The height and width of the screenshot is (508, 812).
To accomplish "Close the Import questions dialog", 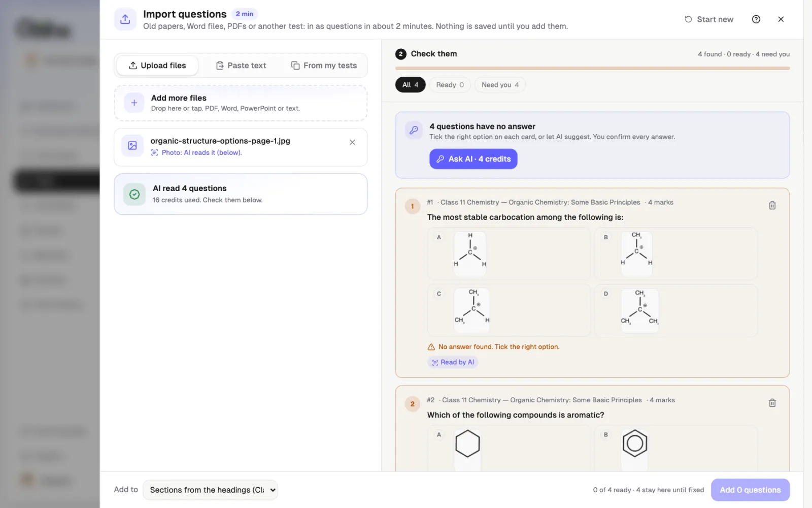I will [781, 19].
